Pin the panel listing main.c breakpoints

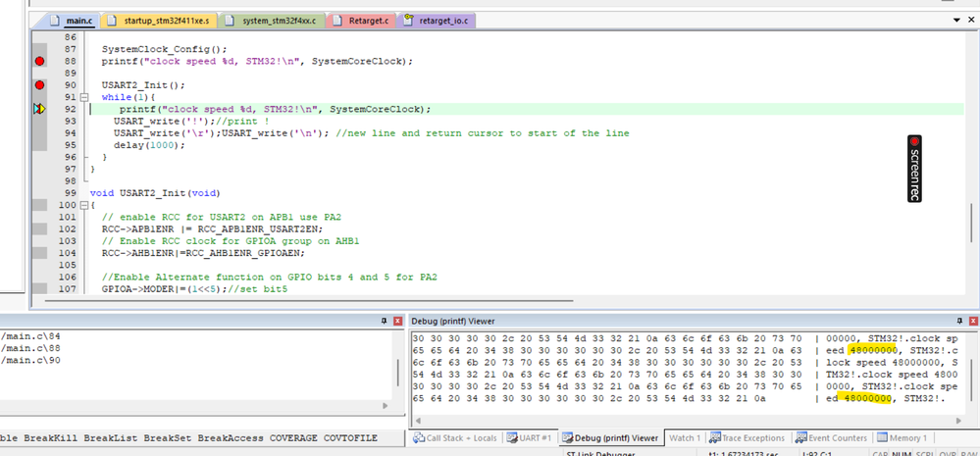[385, 321]
